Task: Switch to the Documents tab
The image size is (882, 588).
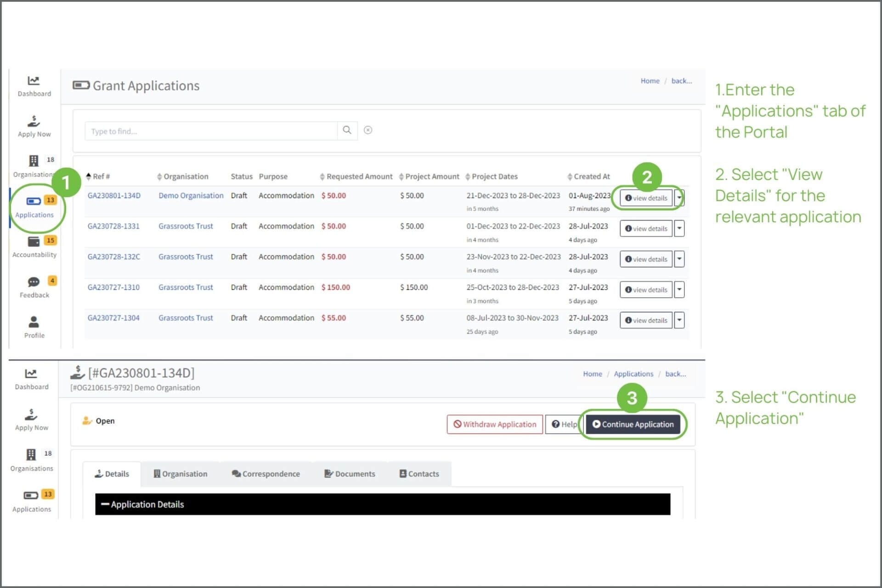Action: [350, 474]
